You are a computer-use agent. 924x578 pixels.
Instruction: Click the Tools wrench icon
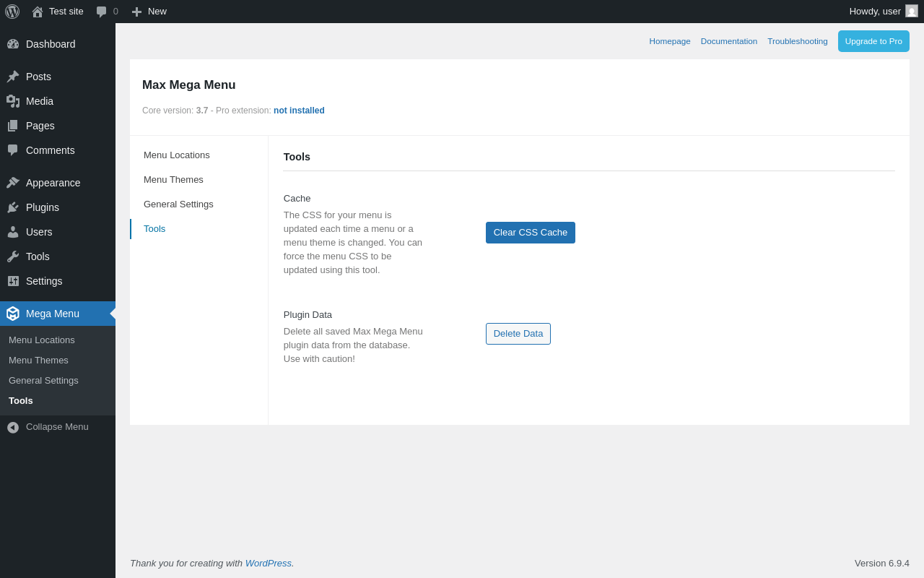point(13,256)
